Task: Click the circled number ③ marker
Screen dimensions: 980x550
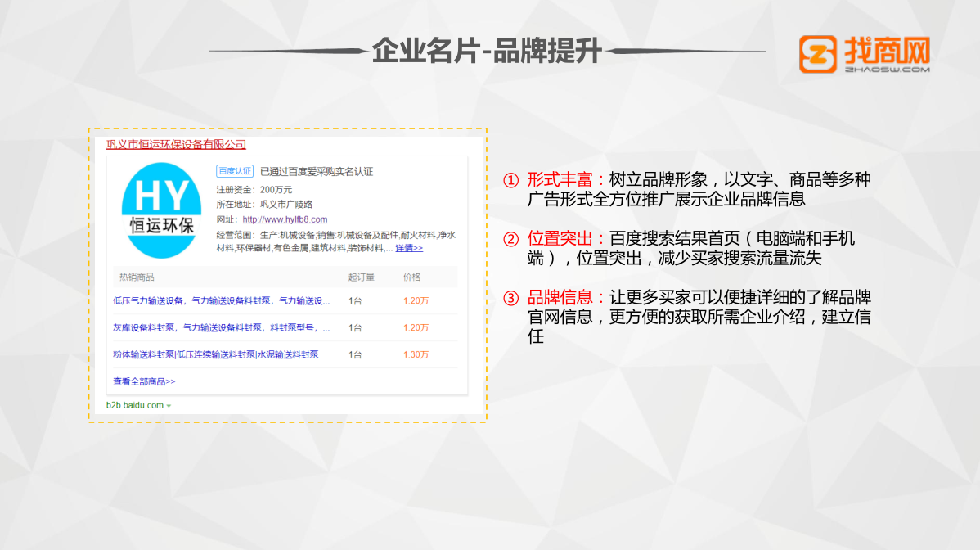Action: 510,298
